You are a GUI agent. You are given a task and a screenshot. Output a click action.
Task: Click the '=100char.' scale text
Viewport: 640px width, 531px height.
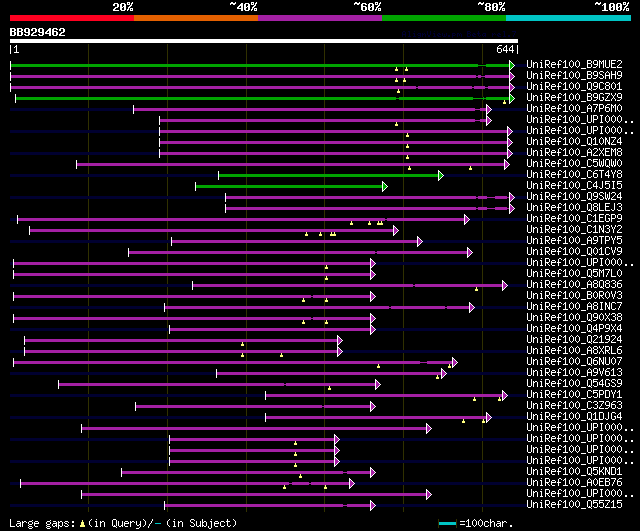click(x=486, y=523)
